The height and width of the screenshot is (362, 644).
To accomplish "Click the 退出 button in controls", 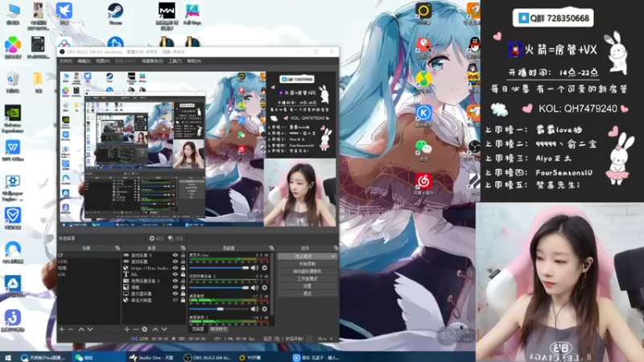I will 308,294.
